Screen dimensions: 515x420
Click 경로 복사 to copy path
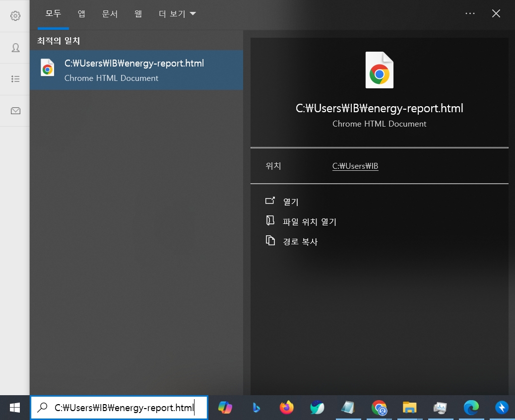tap(300, 242)
